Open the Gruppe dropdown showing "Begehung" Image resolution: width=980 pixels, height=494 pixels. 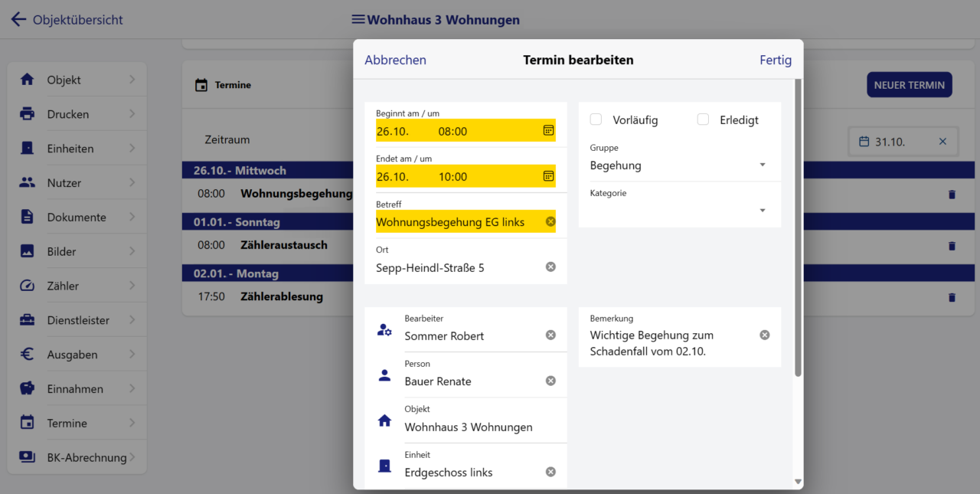coord(762,164)
